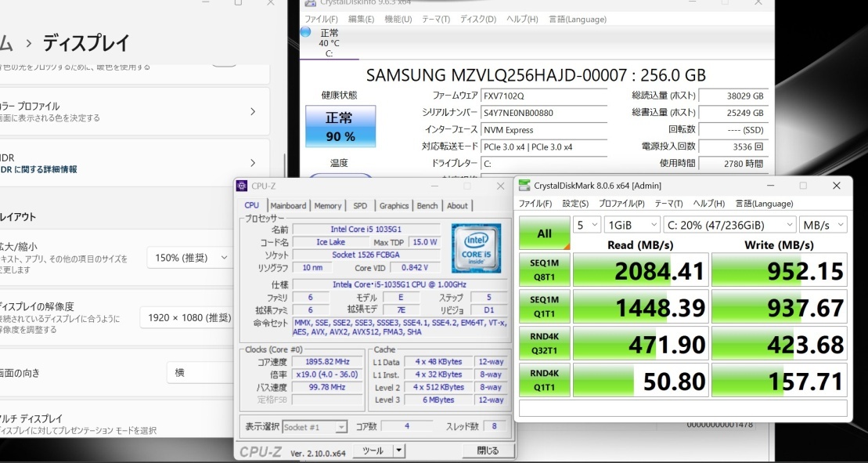Viewport: 868px width, 463px height.
Task: Click the CPU name field Intel Core i5 1035G1
Action: coord(366,230)
